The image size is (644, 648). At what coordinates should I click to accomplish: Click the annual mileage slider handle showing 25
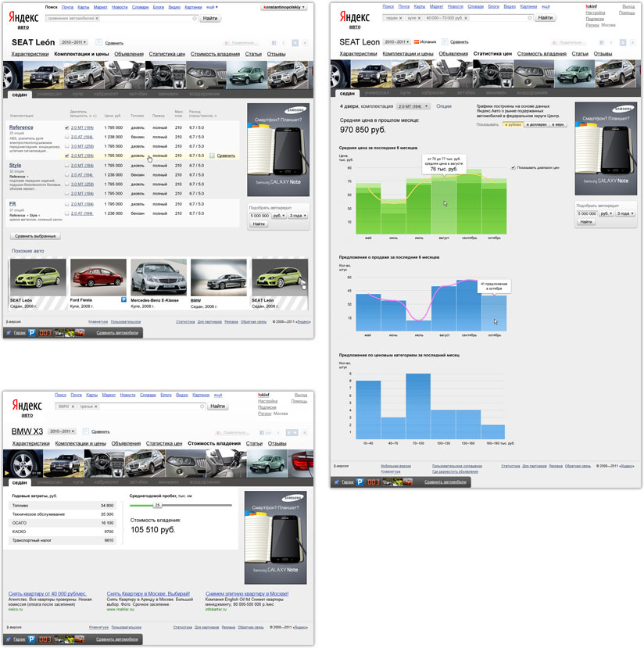(x=157, y=505)
